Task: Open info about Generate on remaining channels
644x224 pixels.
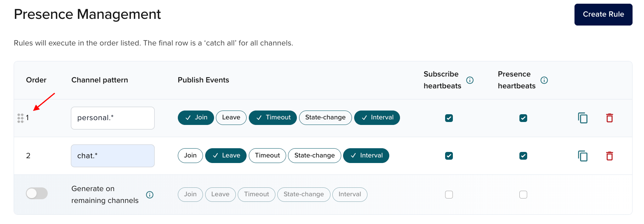Action: coord(150,195)
